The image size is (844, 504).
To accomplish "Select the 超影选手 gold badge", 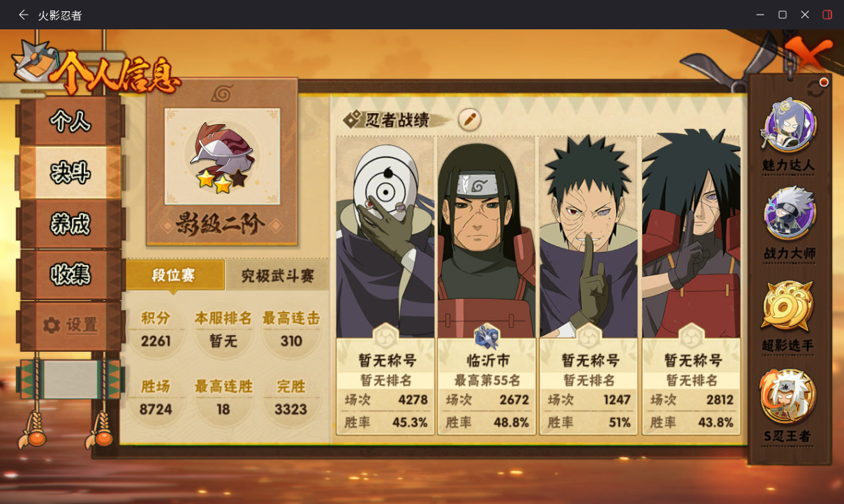I will pos(788,306).
